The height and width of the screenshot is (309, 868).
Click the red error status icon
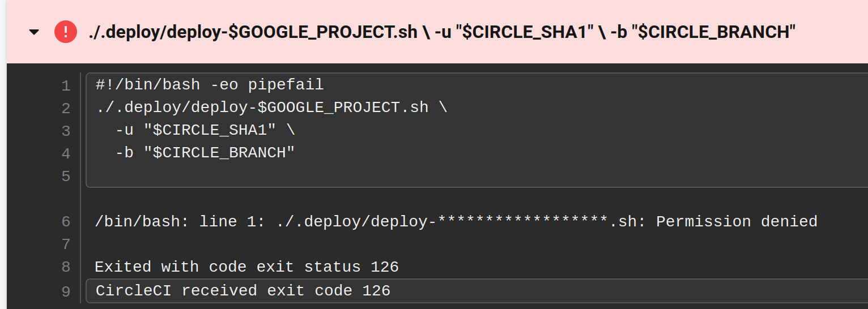[66, 31]
